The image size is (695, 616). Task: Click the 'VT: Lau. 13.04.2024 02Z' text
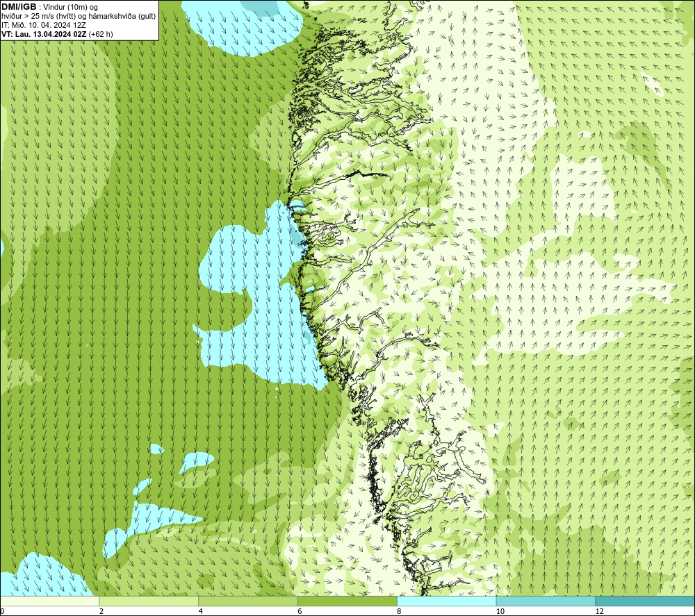[44, 34]
